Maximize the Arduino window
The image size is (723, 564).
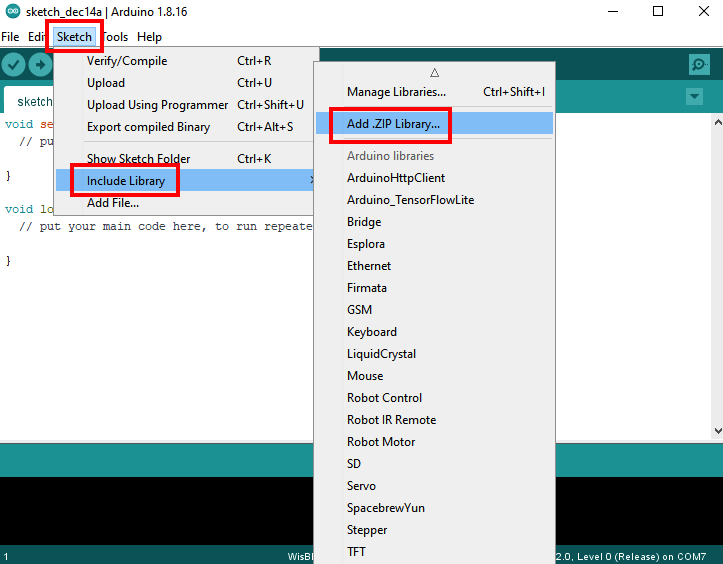(x=658, y=12)
